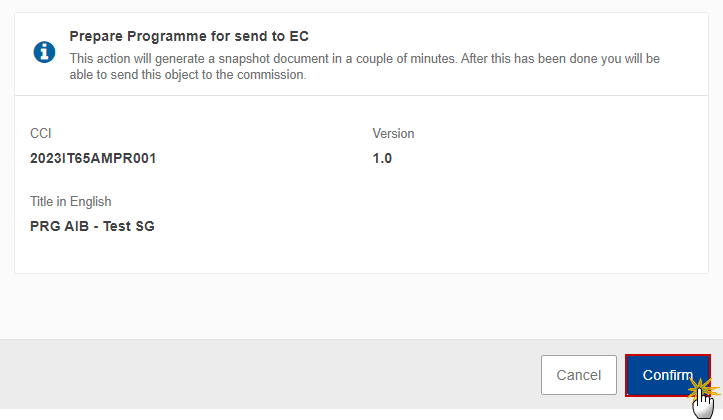Click the grey footer bar left of Cancel
The image size is (723, 420).
(270, 374)
